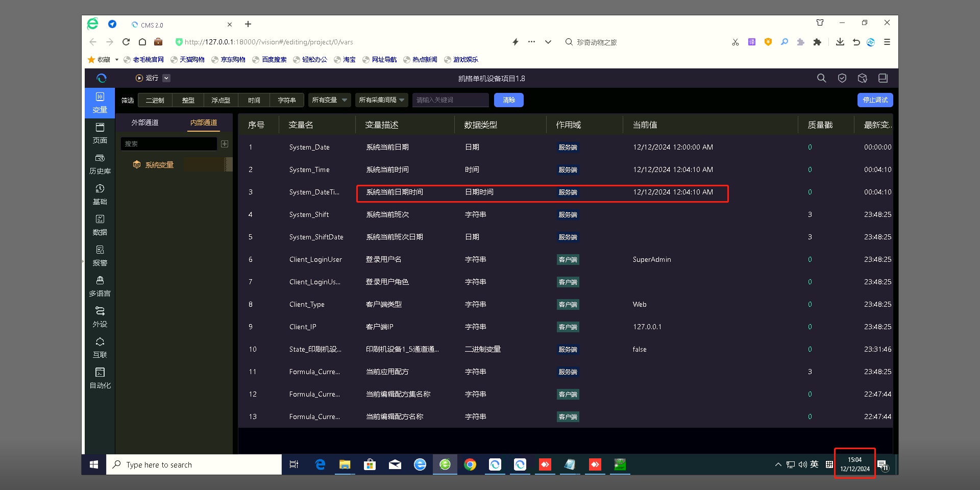Open the 互联 sidebar section
Screen dimensions: 980x490
[x=100, y=348]
